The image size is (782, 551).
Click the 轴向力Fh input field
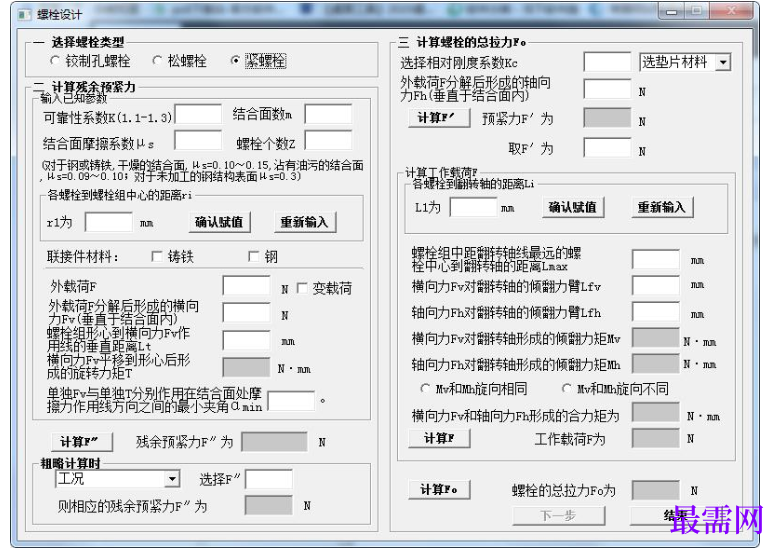(x=607, y=89)
